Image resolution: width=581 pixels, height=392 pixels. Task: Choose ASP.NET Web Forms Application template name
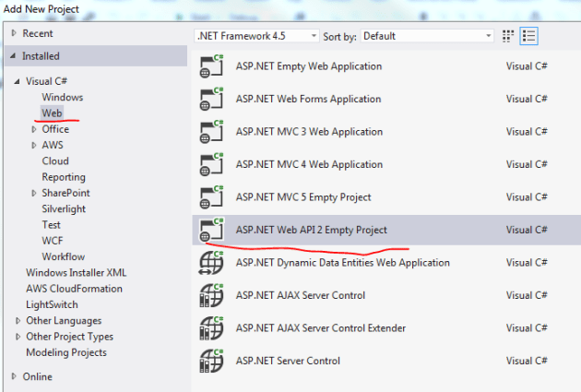308,99
